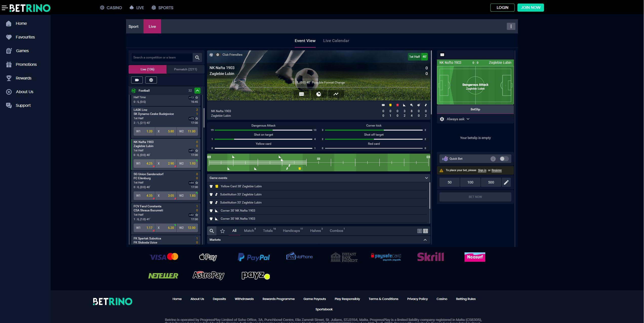Toggle the favourites star in markets bar
The image size is (644, 323).
click(x=222, y=231)
